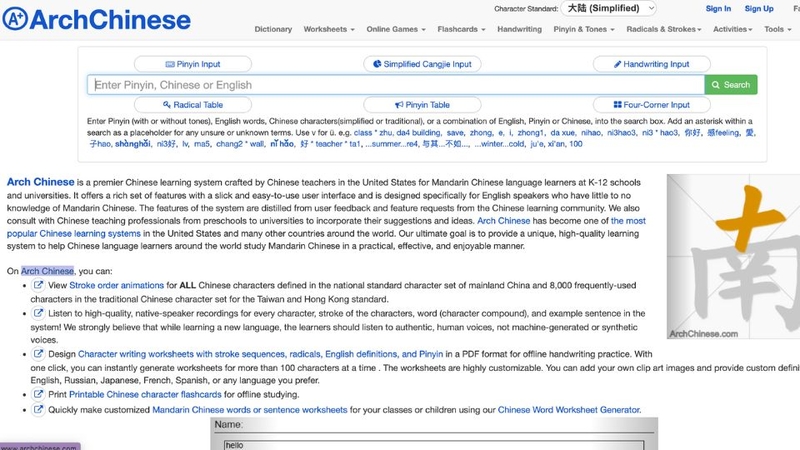Click the example search 'da xue'
Image resolution: width=800 pixels, height=450 pixels.
(562, 133)
